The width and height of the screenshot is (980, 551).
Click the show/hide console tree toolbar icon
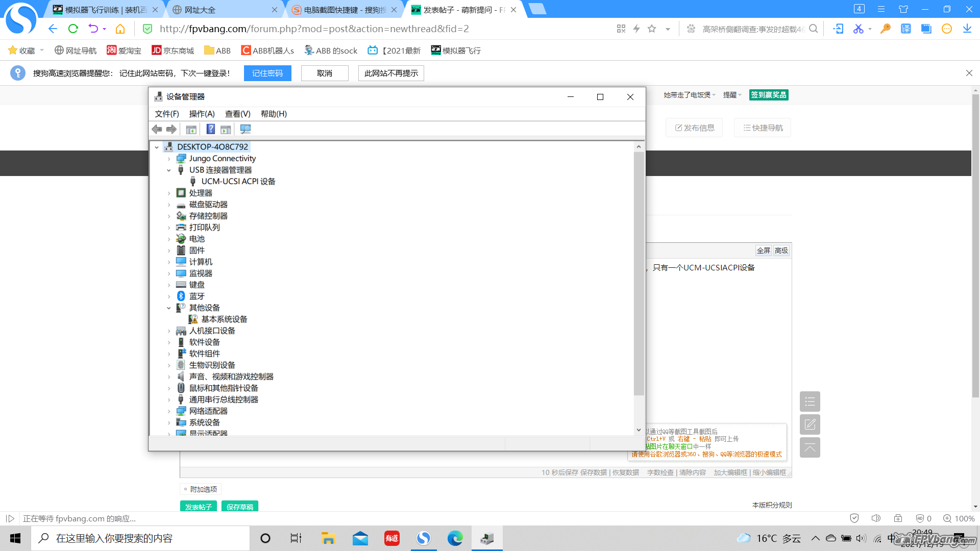coord(191,129)
